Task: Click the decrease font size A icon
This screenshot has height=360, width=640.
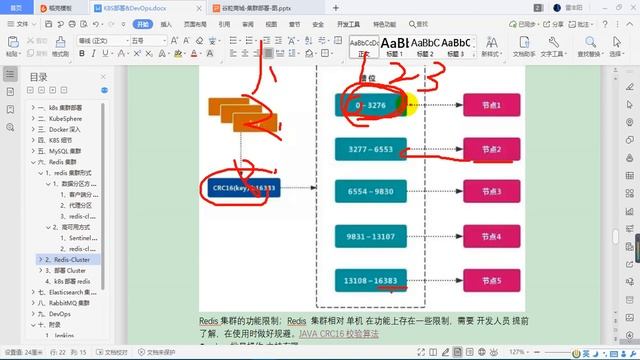Action: 187,40
